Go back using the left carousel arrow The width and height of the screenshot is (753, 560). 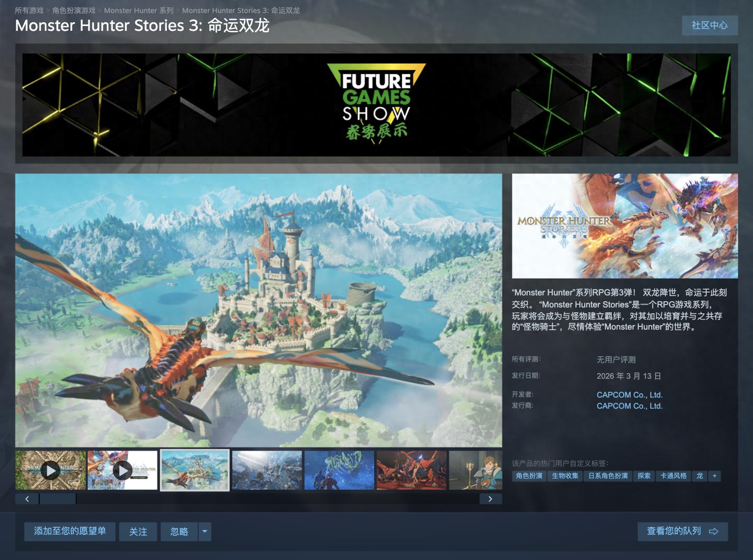coord(27,499)
